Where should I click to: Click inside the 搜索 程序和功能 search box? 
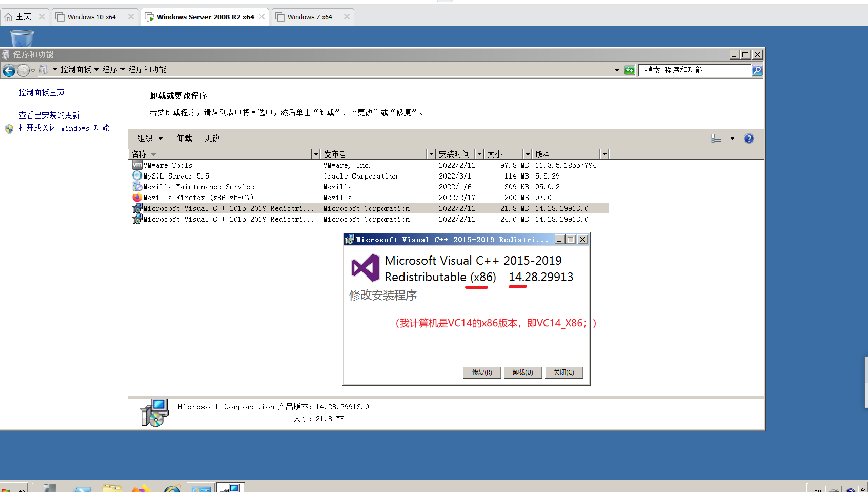[693, 70]
